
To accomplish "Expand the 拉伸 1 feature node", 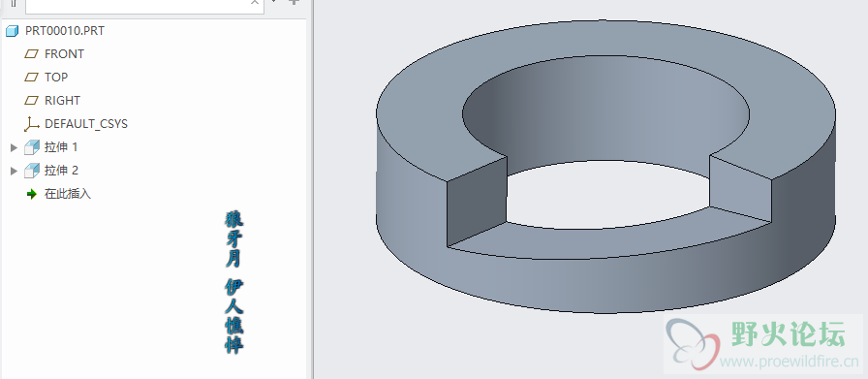I will tap(15, 147).
